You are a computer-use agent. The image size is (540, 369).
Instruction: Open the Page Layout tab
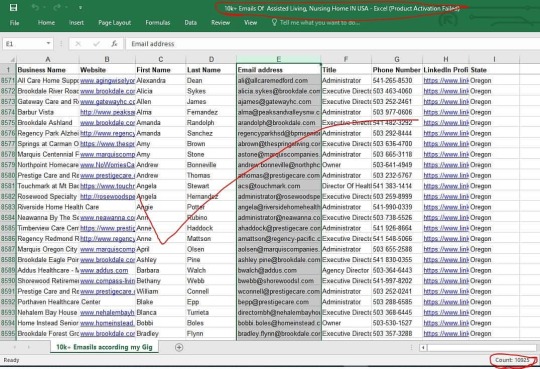tap(114, 23)
